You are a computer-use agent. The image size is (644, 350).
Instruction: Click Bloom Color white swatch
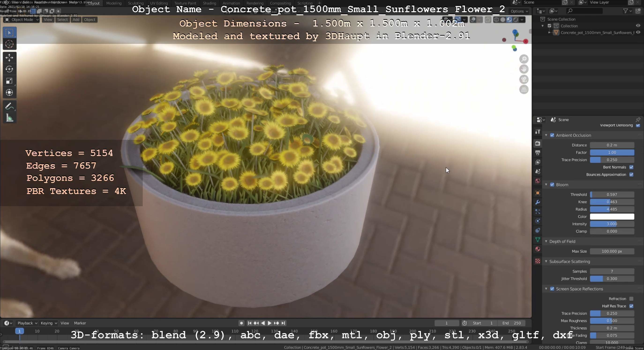(x=612, y=217)
